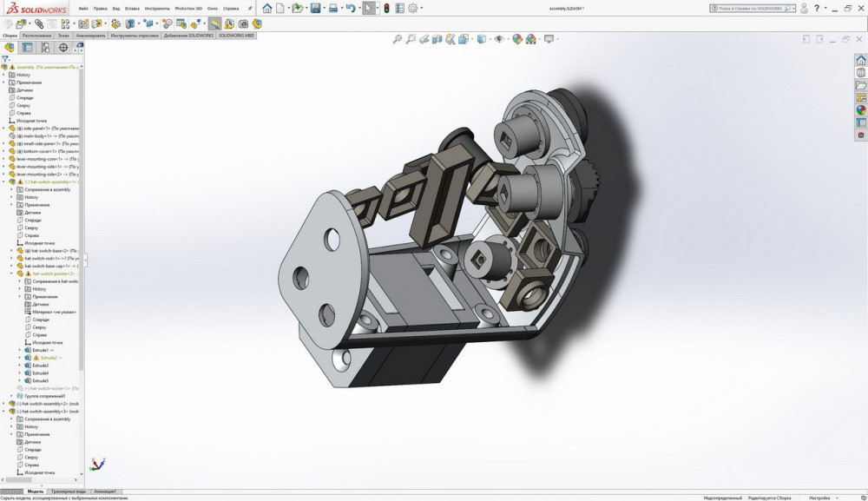Toggle Hide/Show Items eye icon
The height and width of the screenshot is (501, 868).
pos(500,39)
